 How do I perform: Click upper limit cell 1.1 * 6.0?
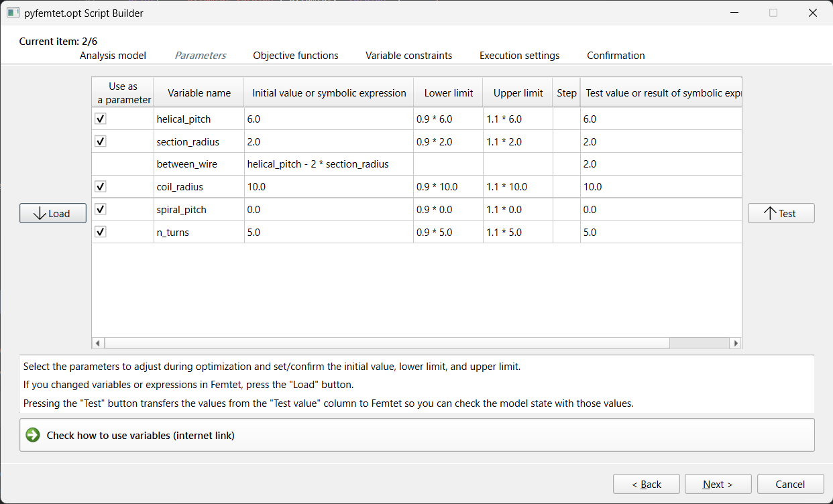(x=518, y=119)
